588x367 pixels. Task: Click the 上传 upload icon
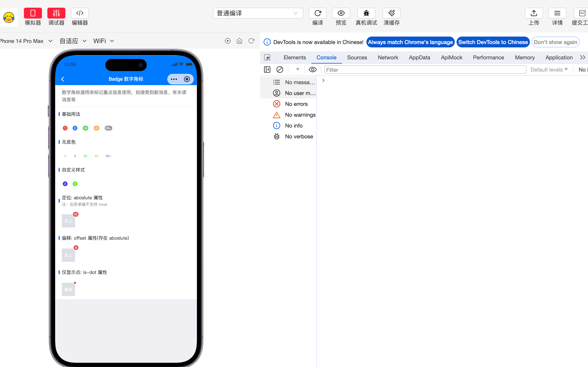coord(533,13)
